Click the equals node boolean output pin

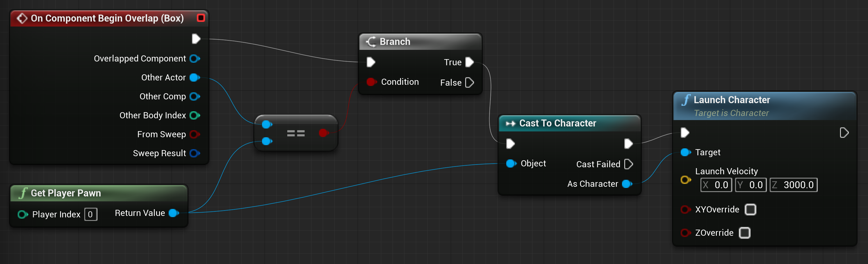[x=323, y=133]
